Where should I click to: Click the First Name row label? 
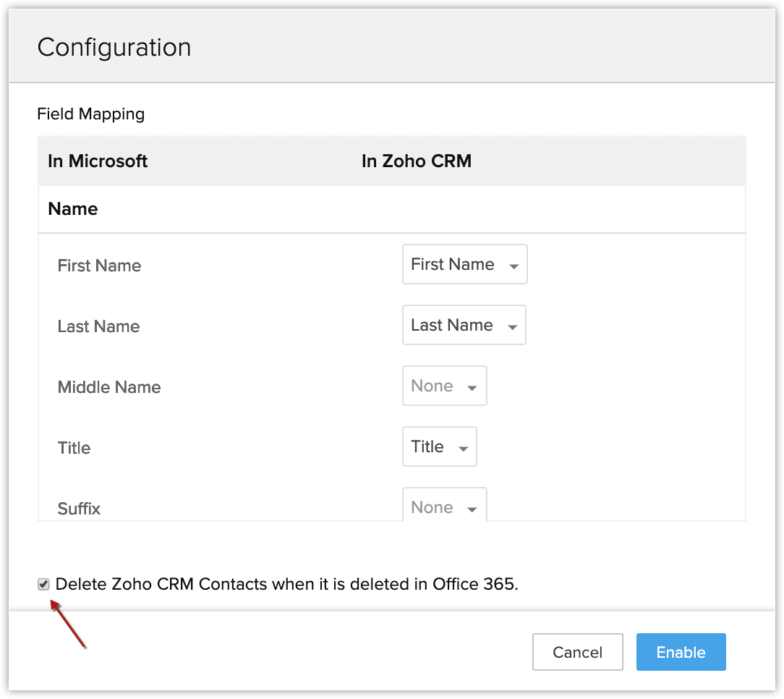coord(99,266)
